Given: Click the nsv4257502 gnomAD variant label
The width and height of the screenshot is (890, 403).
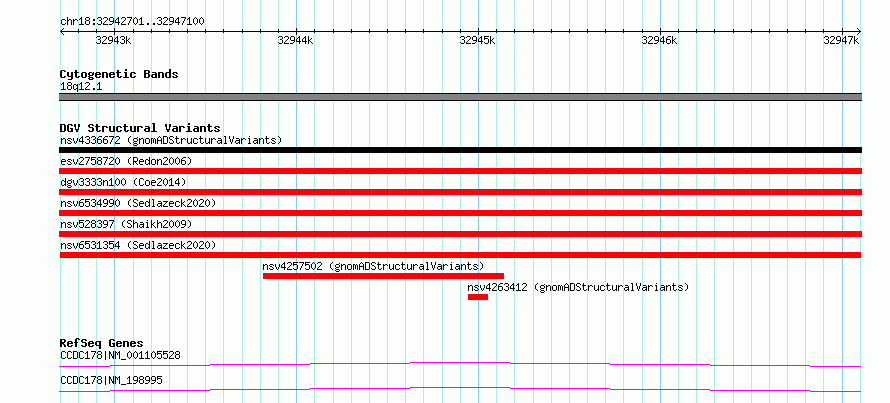Looking at the screenshot, I should click(x=373, y=266).
